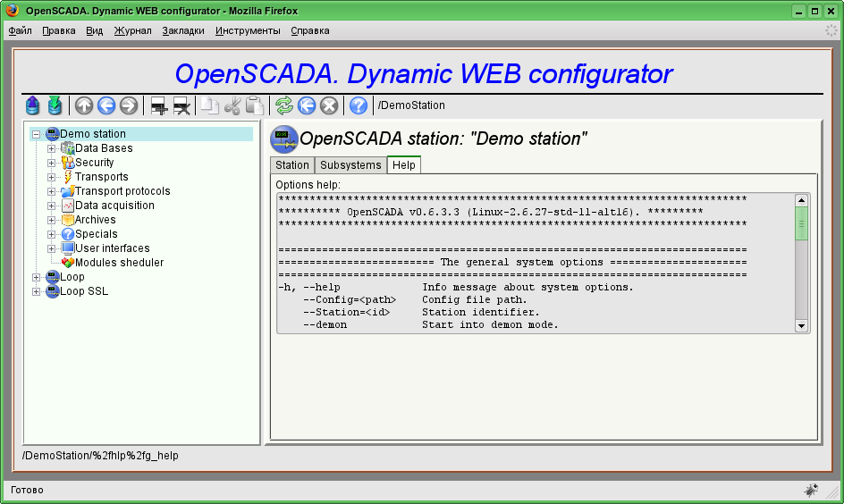Expand the Specials node
Viewport: 844px width, 504px height.
point(51,234)
